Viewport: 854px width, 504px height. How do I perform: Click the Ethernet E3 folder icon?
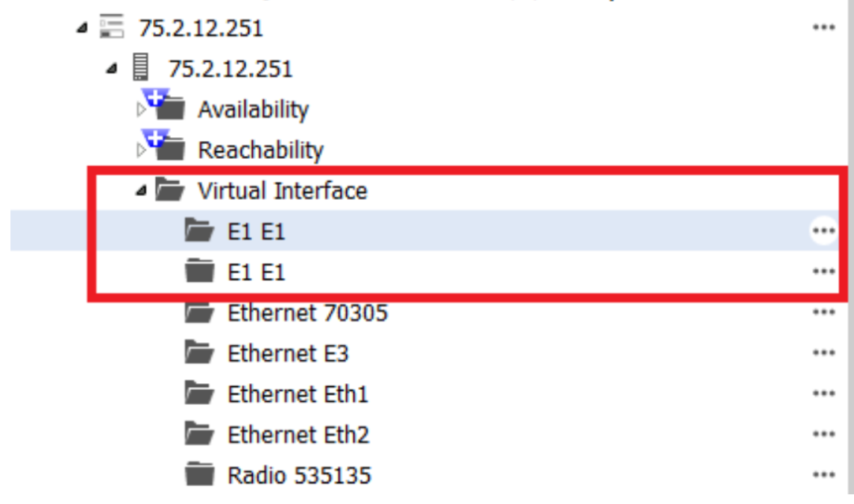pyautogui.click(x=200, y=353)
